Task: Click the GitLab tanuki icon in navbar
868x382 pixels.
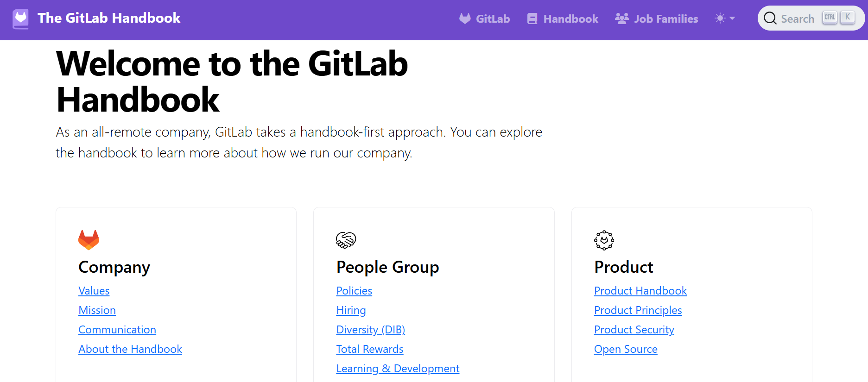Action: click(x=465, y=19)
